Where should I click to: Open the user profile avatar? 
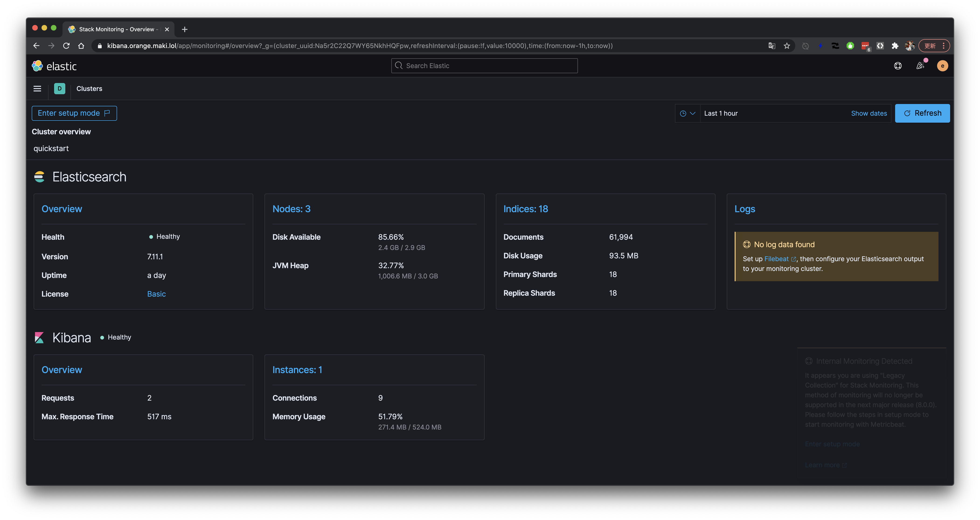[942, 66]
